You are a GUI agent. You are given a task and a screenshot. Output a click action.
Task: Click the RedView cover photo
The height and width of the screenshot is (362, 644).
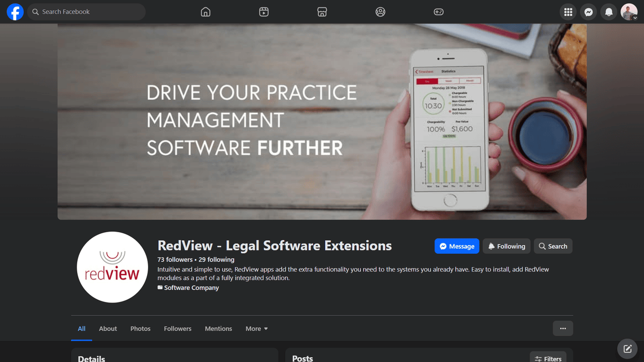pyautogui.click(x=322, y=122)
